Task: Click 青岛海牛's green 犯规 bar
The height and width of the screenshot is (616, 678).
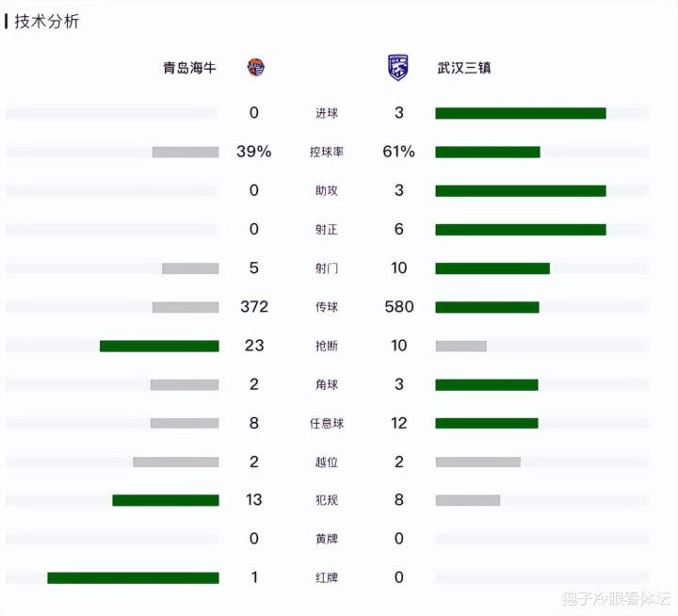Action: tap(166, 500)
